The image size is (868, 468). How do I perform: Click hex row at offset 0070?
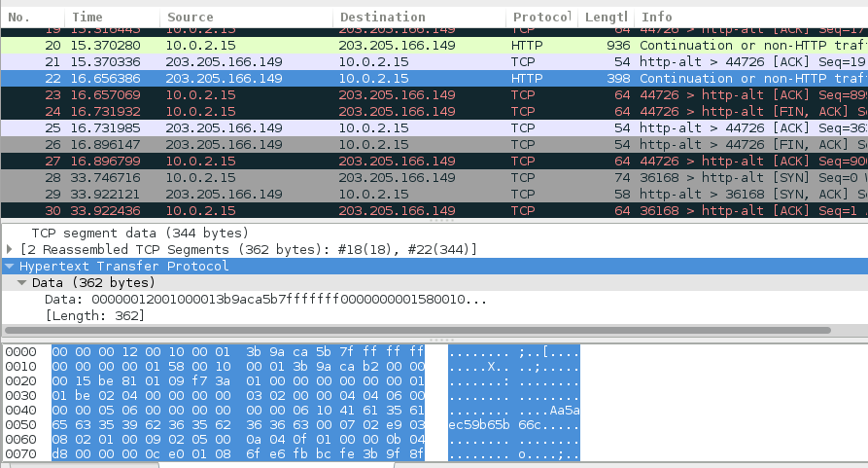pyautogui.click(x=238, y=454)
